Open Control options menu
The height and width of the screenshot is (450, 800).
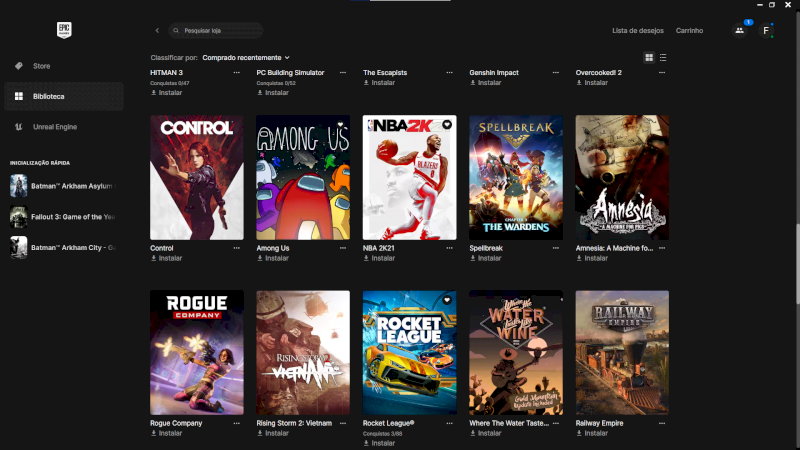tap(237, 248)
